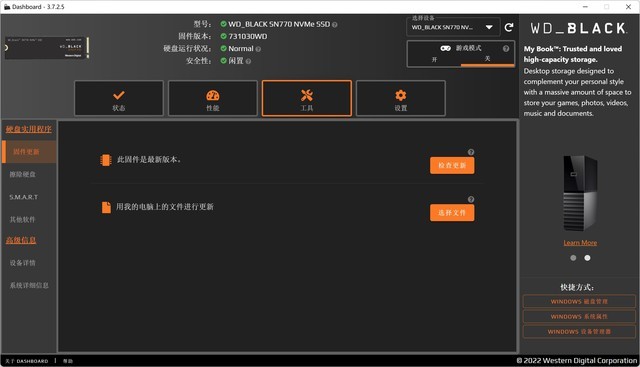The width and height of the screenshot is (640, 367).
Task: Click the checkmark icon on 状态 tab
Action: pyautogui.click(x=119, y=95)
